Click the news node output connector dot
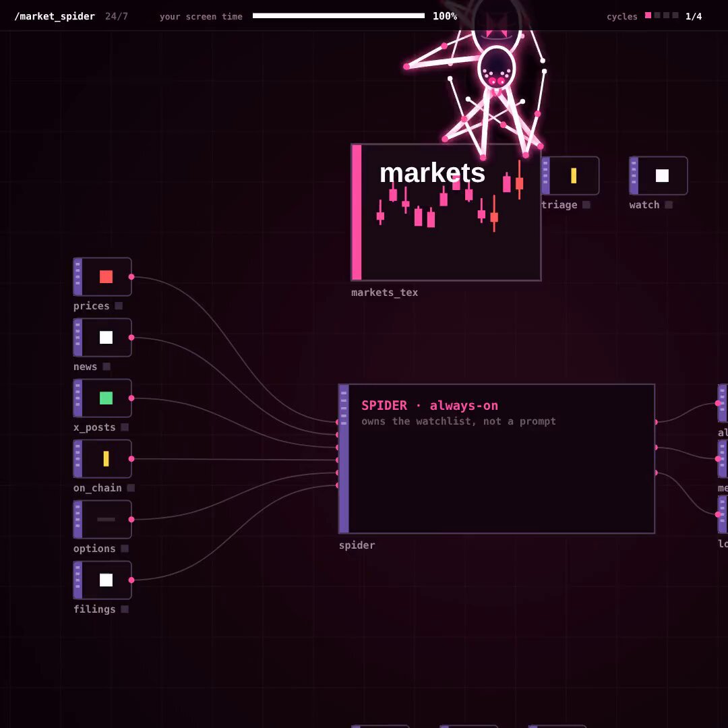 (131, 338)
